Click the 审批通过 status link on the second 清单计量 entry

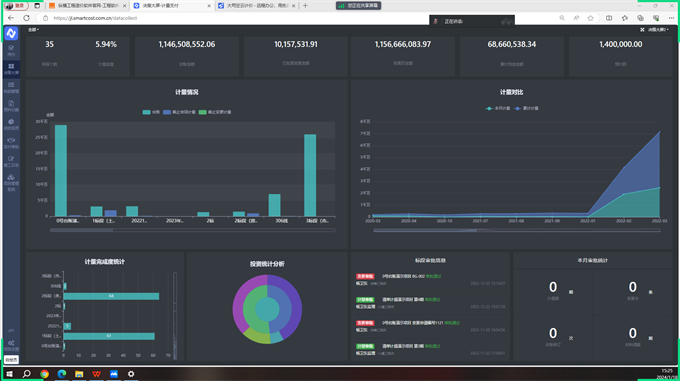pos(432,346)
